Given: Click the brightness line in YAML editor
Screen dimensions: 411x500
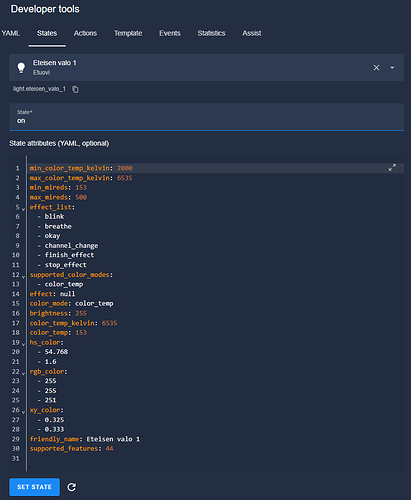Looking at the screenshot, I should click(58, 313).
